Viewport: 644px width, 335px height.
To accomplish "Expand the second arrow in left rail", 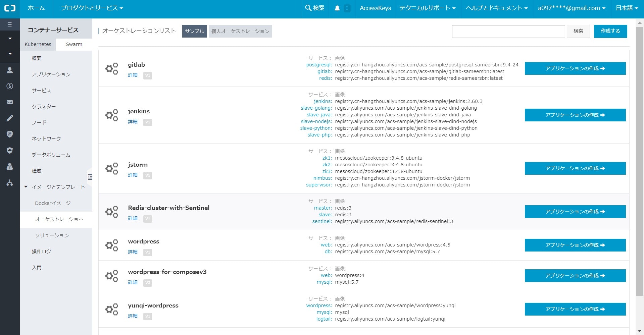I will click(10, 54).
